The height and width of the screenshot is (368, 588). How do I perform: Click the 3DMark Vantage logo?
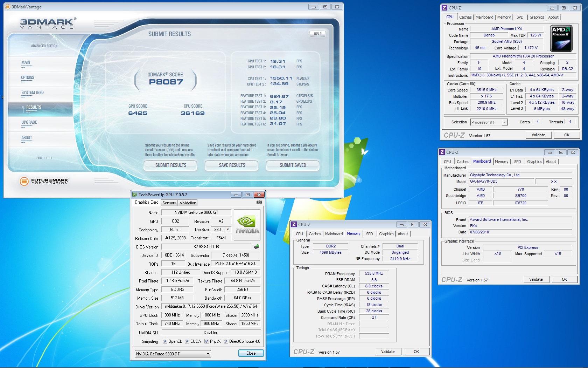[x=48, y=23]
